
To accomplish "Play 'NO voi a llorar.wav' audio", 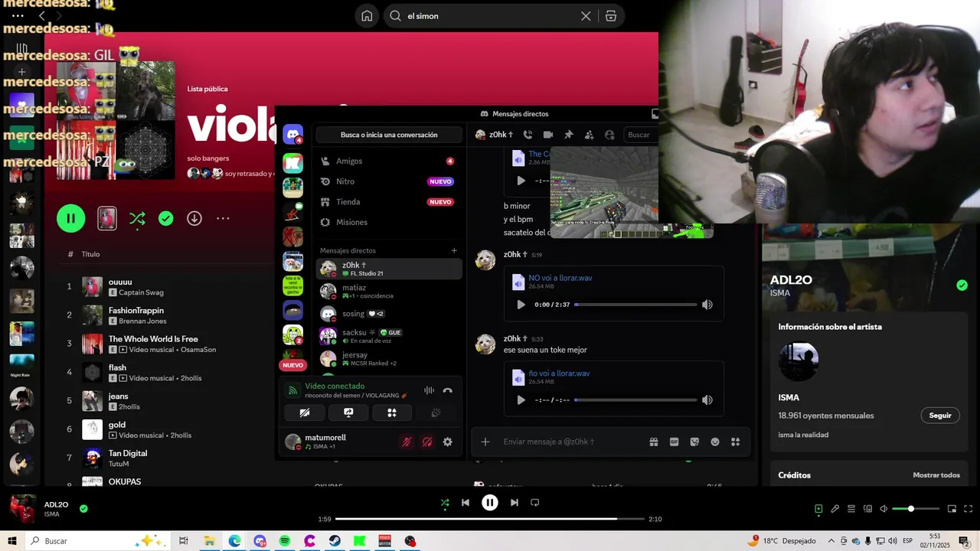I will click(x=521, y=305).
